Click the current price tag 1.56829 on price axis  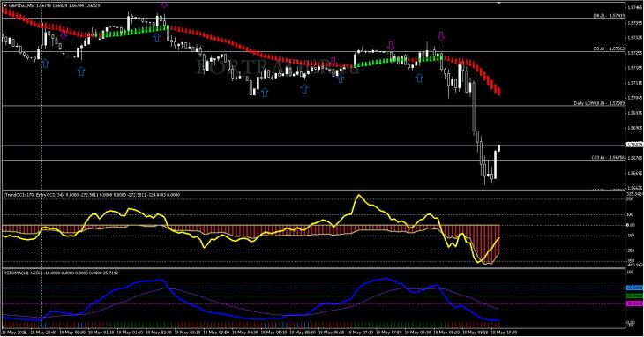pos(634,145)
